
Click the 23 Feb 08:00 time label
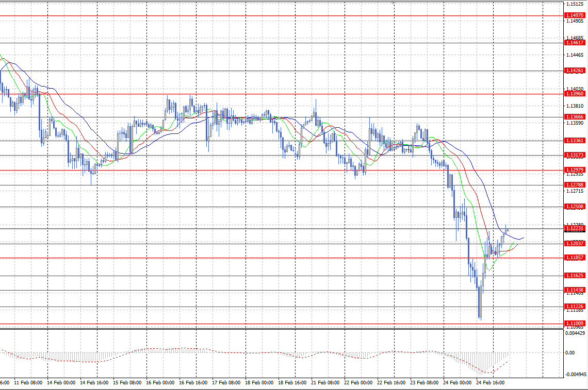coord(424,383)
